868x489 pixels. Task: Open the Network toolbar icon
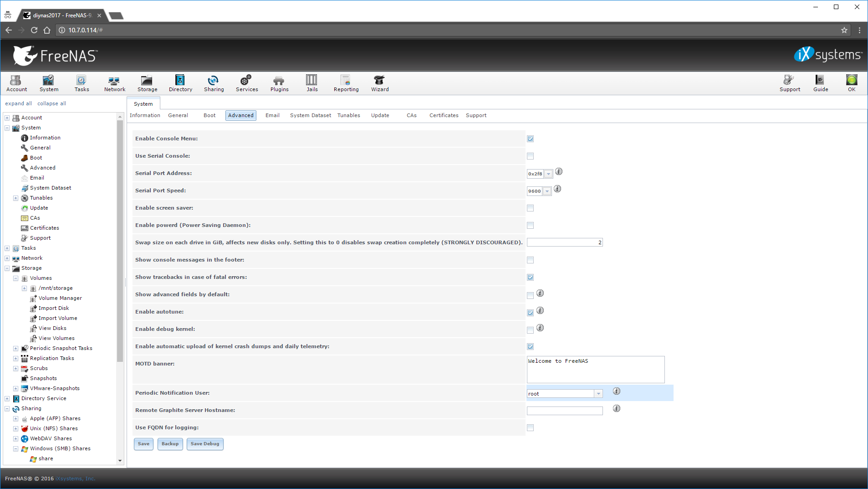click(114, 83)
